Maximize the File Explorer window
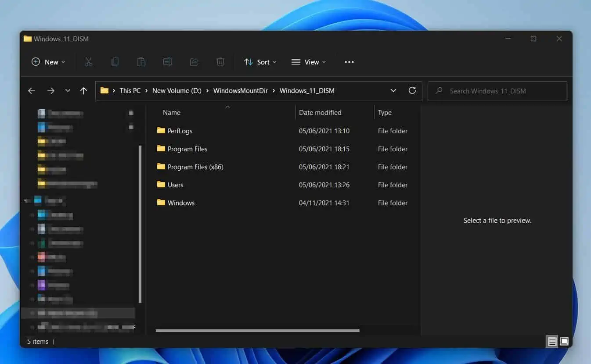The image size is (591, 364). coord(533,39)
